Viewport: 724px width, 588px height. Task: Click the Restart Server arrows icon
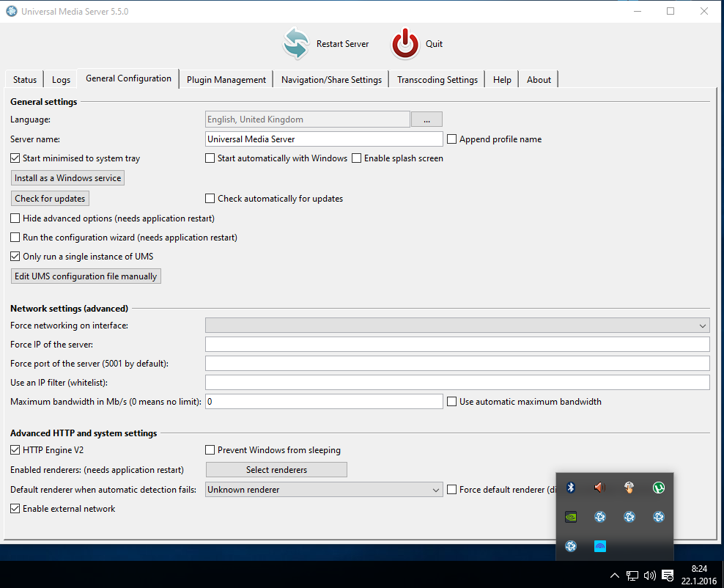coord(295,43)
